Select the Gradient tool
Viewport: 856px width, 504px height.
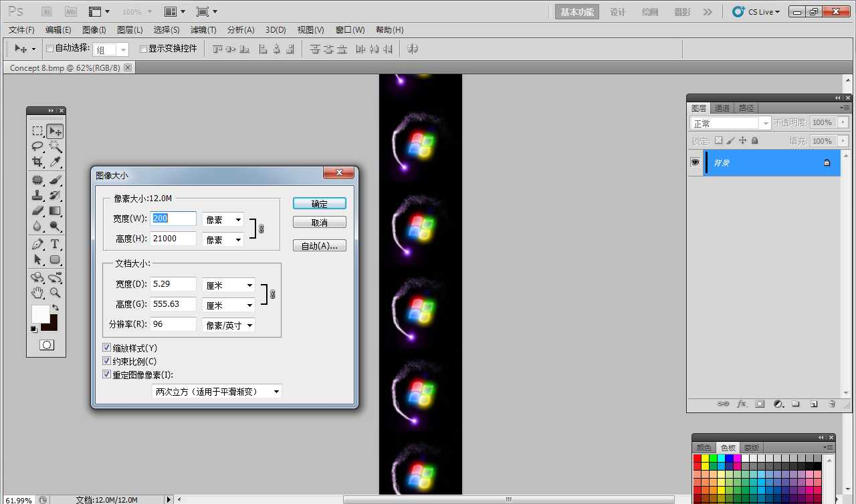tap(55, 211)
